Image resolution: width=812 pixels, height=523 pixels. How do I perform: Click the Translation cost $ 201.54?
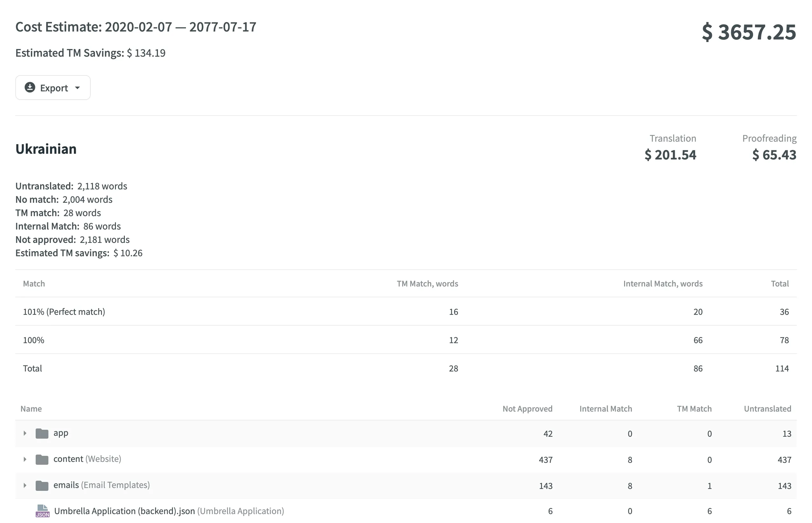[x=670, y=155]
